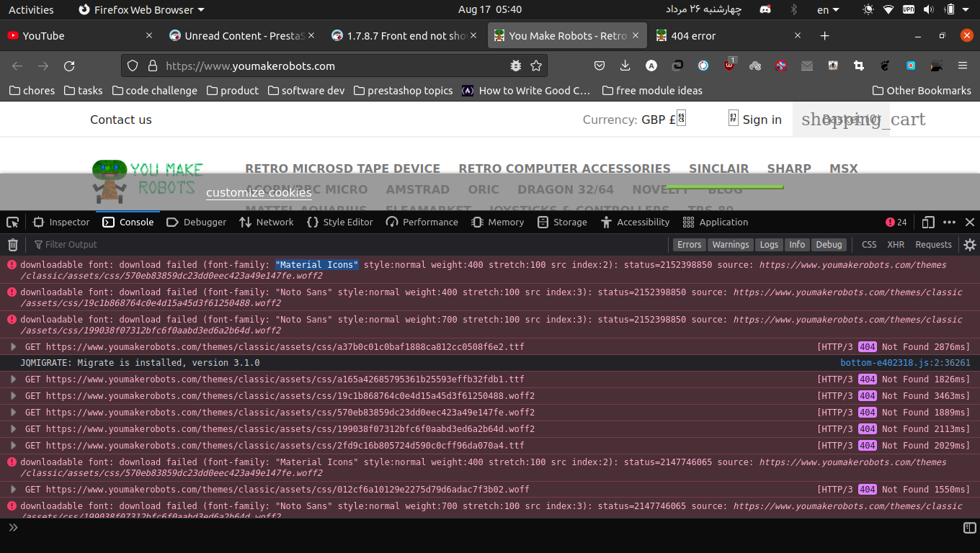
Task: Toggle the Errors filter in the console
Action: click(690, 245)
